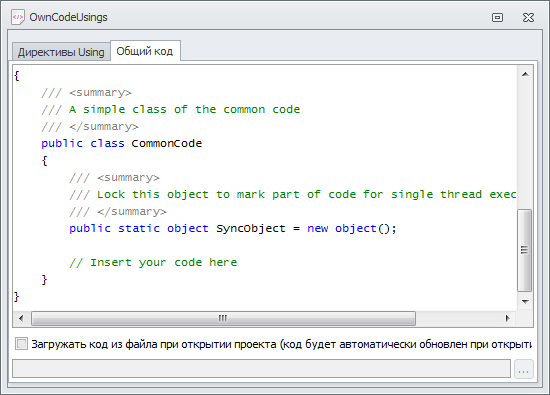550x395 pixels.
Task: Click the vertical scrollbar thumb
Action: pyautogui.click(x=525, y=250)
